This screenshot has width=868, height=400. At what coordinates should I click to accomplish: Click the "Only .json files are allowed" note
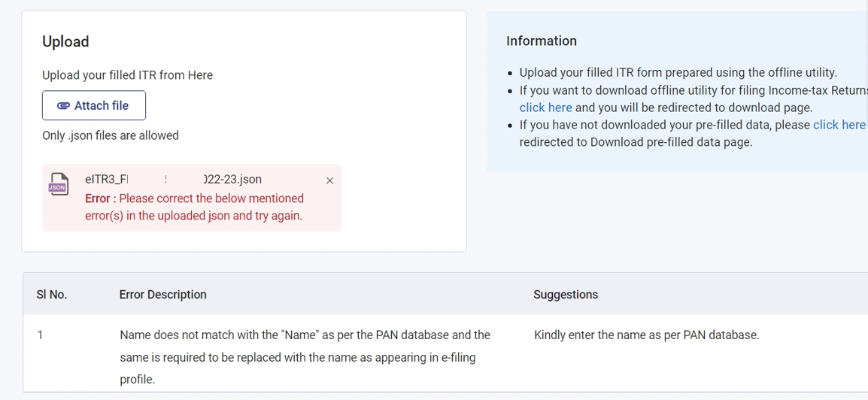click(110, 135)
